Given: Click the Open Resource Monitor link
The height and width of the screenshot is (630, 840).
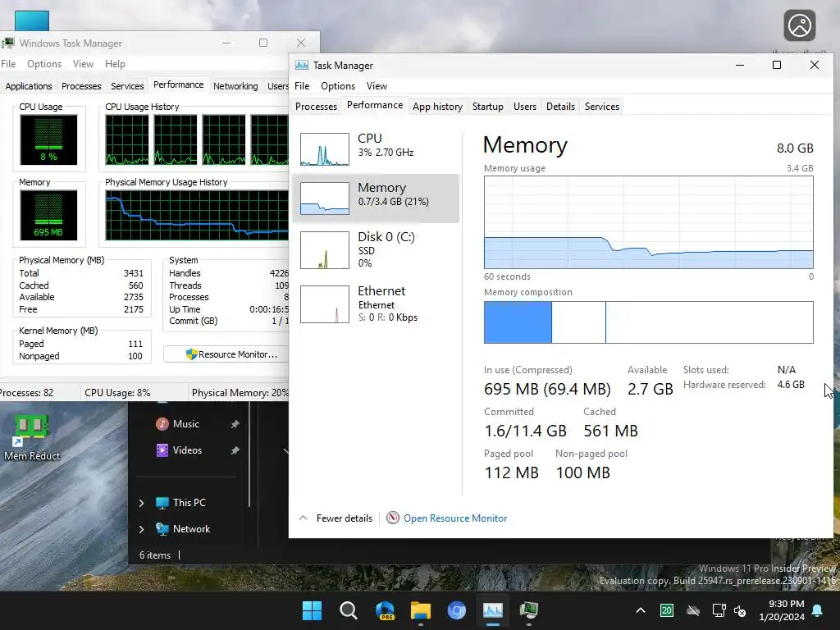Looking at the screenshot, I should (x=455, y=518).
